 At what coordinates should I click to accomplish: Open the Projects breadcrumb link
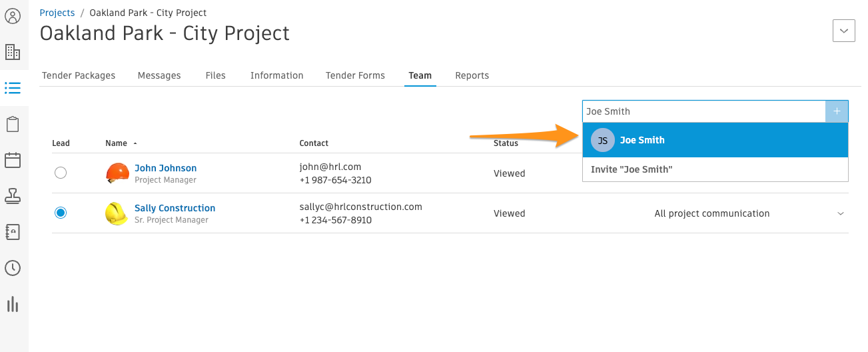click(x=57, y=13)
